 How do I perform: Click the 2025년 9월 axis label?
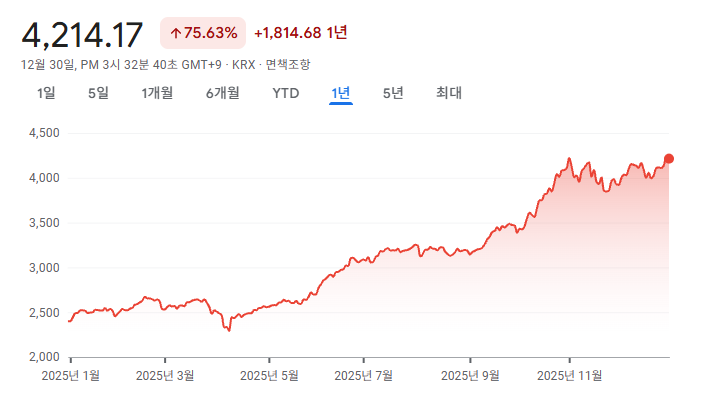[x=470, y=376]
